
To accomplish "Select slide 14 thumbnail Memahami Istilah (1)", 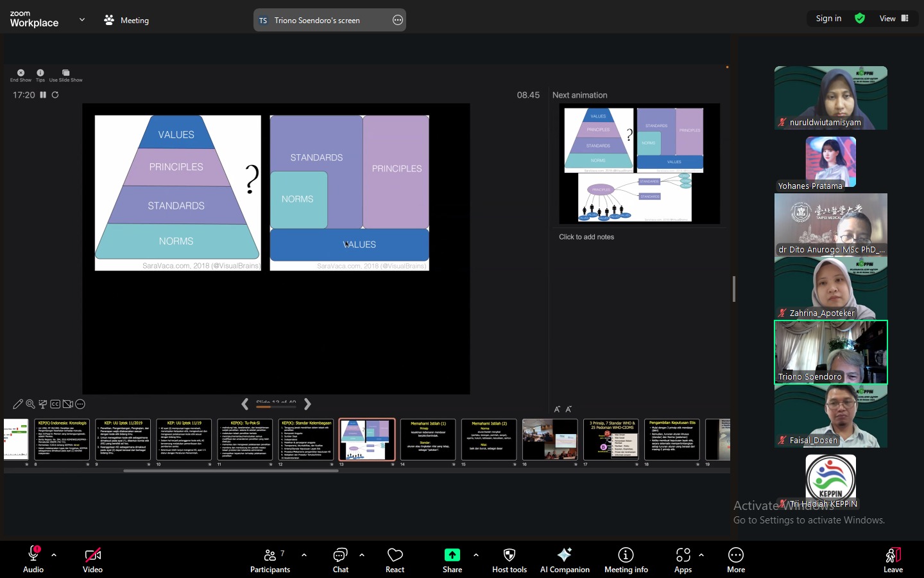I will (428, 439).
